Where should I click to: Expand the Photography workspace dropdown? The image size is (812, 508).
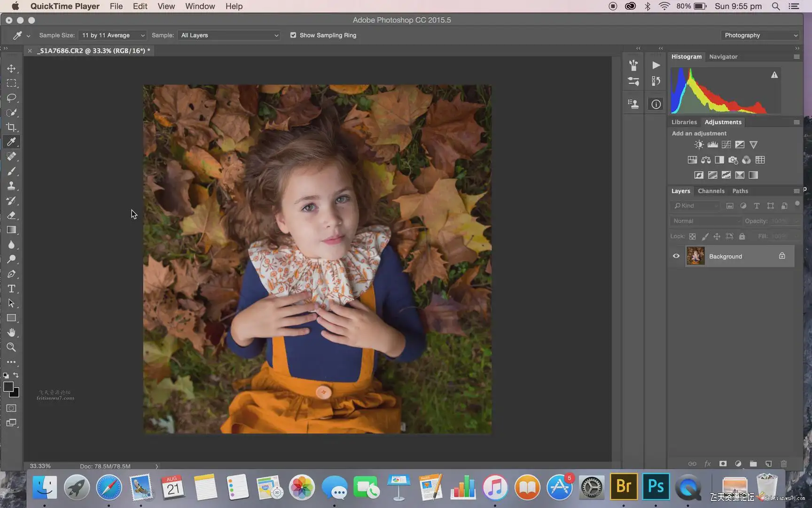[x=760, y=35]
